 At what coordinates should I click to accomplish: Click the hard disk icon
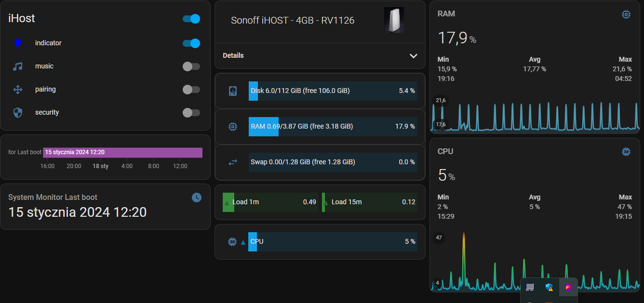(233, 91)
